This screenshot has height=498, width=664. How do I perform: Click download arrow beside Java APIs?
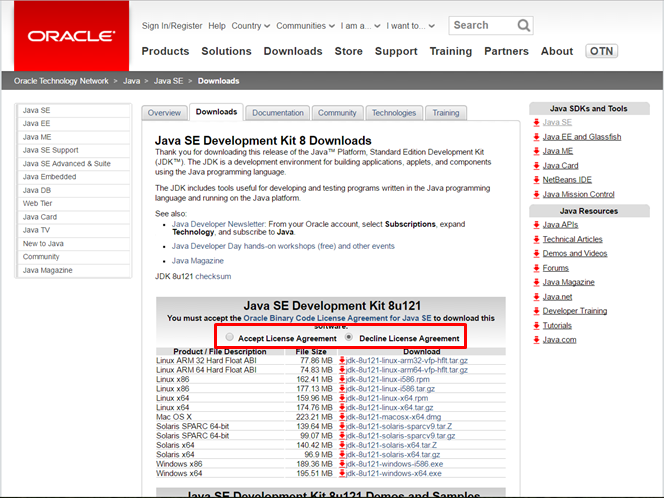(x=537, y=225)
